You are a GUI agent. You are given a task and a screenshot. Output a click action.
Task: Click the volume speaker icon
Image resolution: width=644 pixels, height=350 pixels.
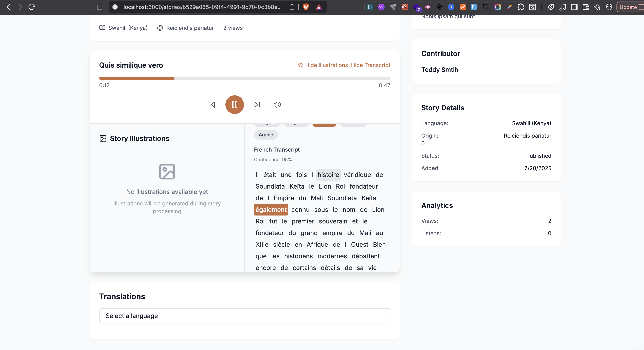click(277, 105)
